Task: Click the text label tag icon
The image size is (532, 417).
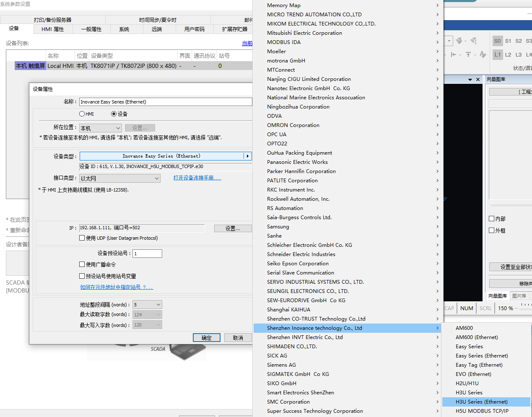Action: tap(483, 54)
